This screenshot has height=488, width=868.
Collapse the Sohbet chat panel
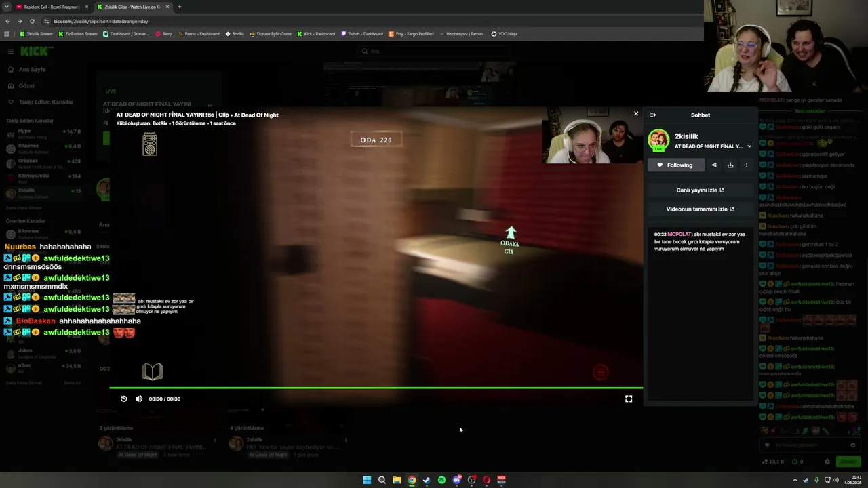653,115
